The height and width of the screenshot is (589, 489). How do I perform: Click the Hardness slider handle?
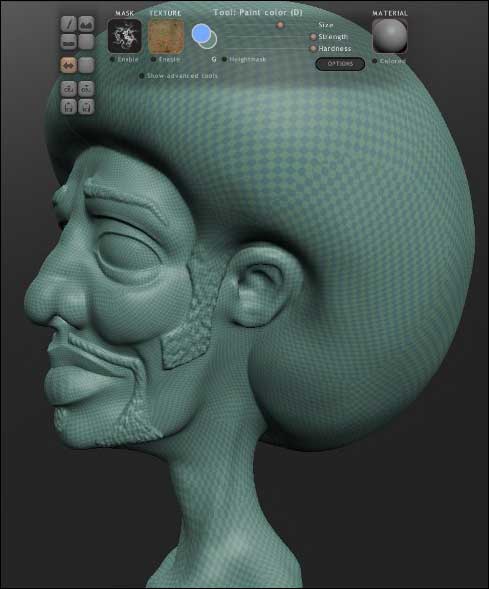(x=313, y=48)
